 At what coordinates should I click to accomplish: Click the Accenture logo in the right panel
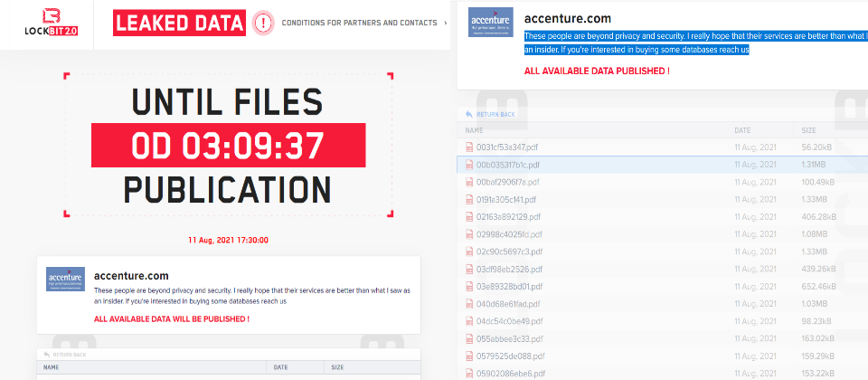(490, 22)
